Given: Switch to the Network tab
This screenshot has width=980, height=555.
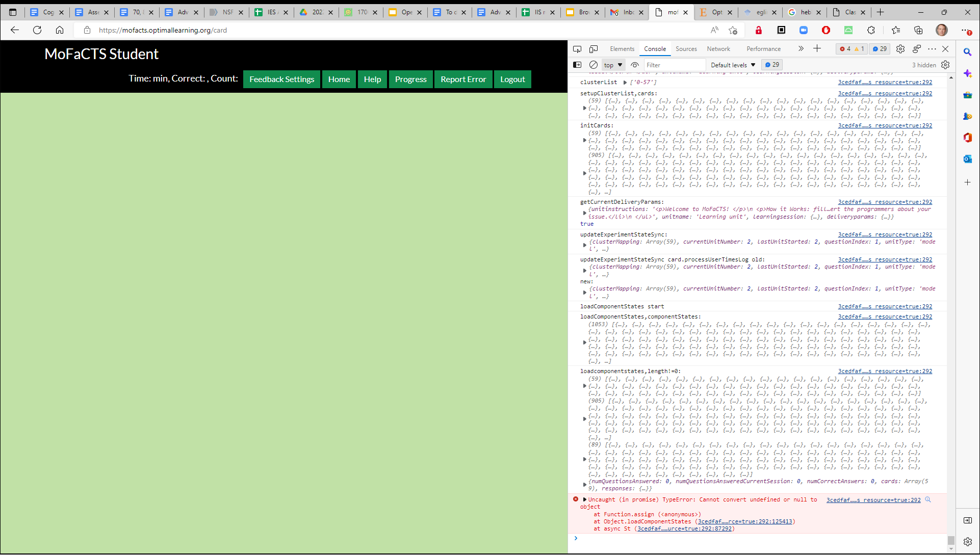Looking at the screenshot, I should 718,48.
